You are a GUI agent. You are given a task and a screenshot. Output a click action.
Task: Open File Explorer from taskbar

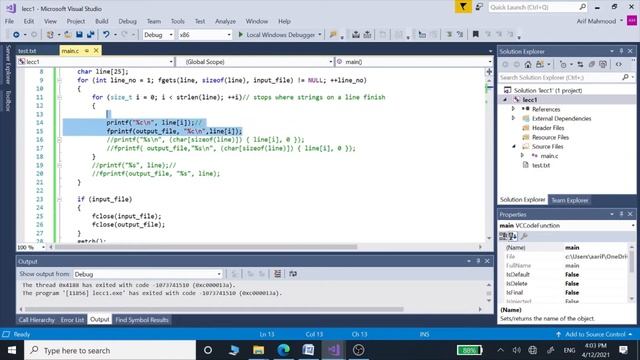(258, 350)
